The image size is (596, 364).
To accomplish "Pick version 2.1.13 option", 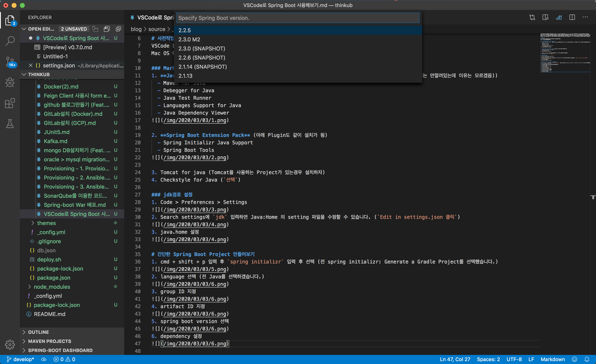I will (x=298, y=76).
